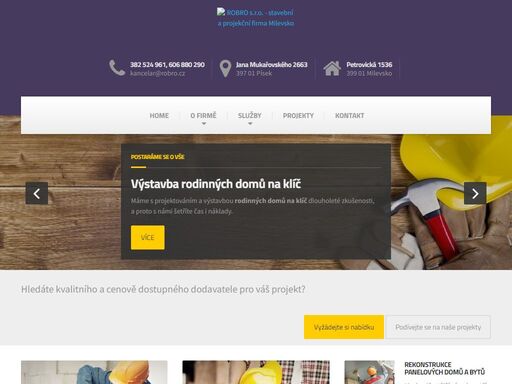The height and width of the screenshot is (384, 512).
Task: Expand the SLUŽBY submenu arrow
Action: pos(250,124)
